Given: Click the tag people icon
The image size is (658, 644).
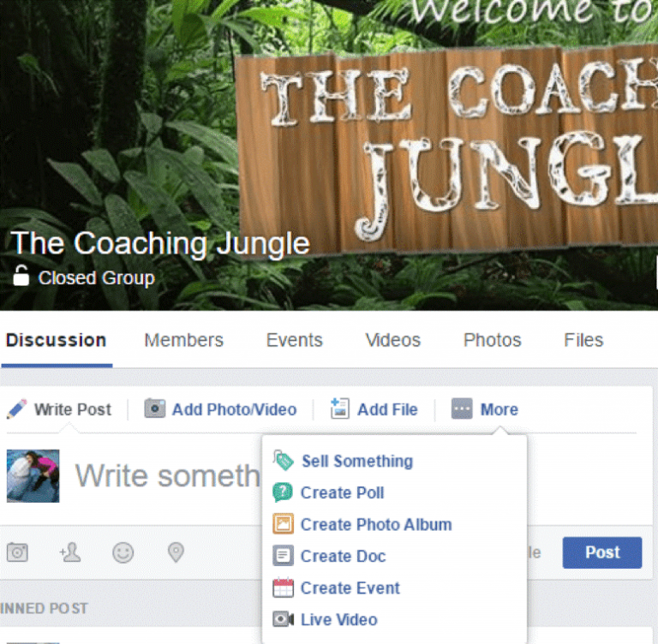Looking at the screenshot, I should coord(70,552).
